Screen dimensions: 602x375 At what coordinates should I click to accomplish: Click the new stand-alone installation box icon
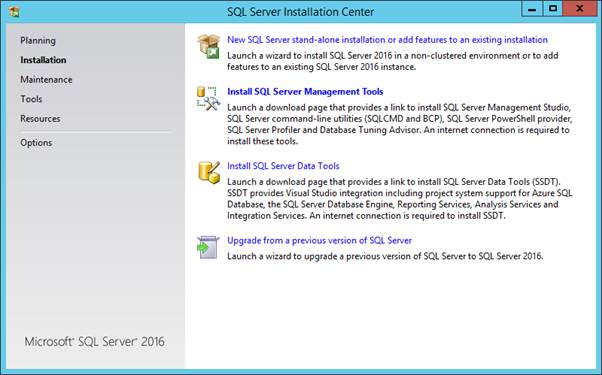click(208, 46)
